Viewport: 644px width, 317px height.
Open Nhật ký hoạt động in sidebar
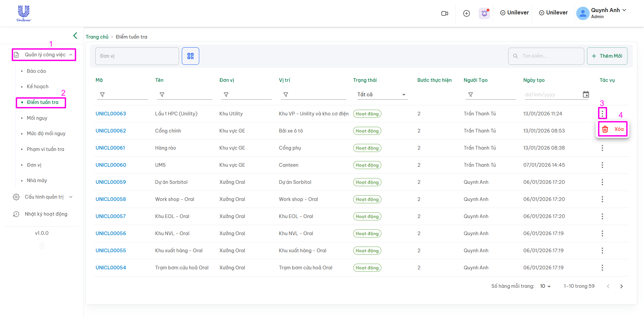tap(46, 214)
